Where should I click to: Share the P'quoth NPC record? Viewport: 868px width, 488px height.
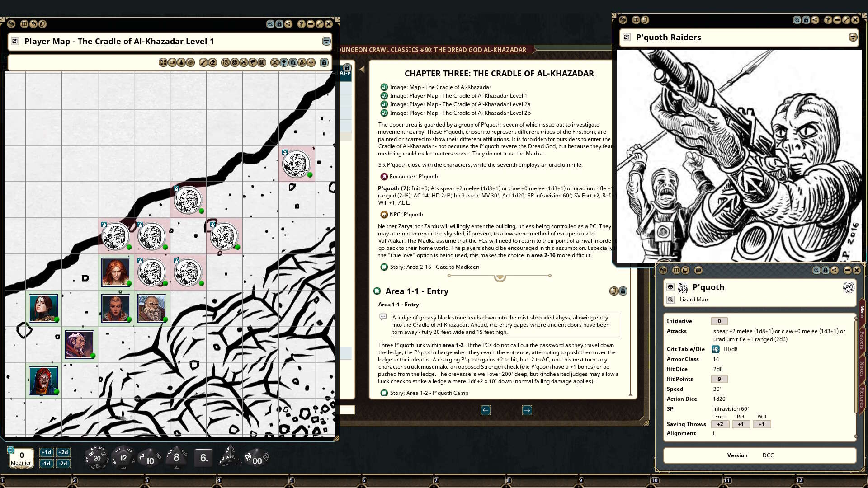(834, 270)
